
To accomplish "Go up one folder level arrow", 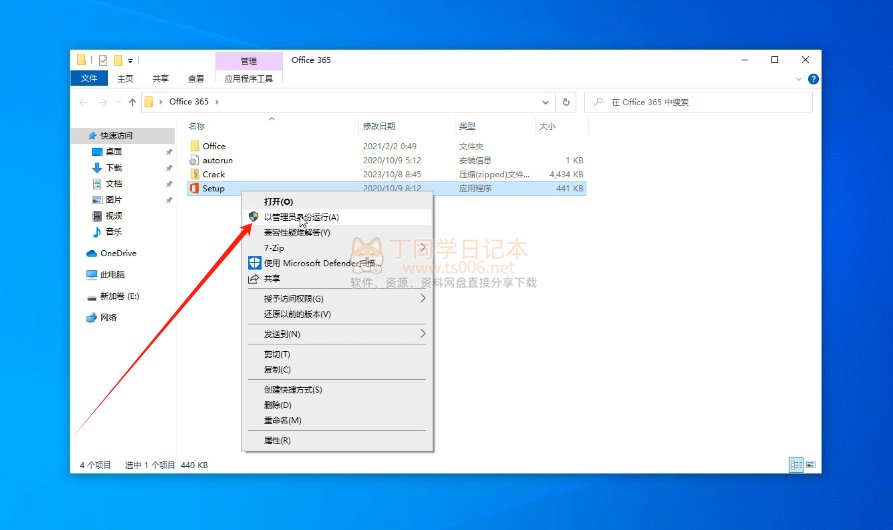I will 132,102.
